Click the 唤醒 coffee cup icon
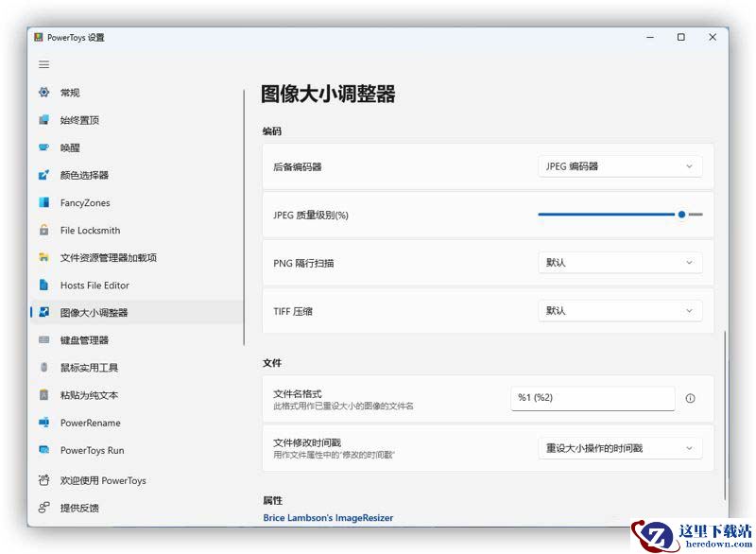This screenshot has width=756, height=554. [x=43, y=147]
